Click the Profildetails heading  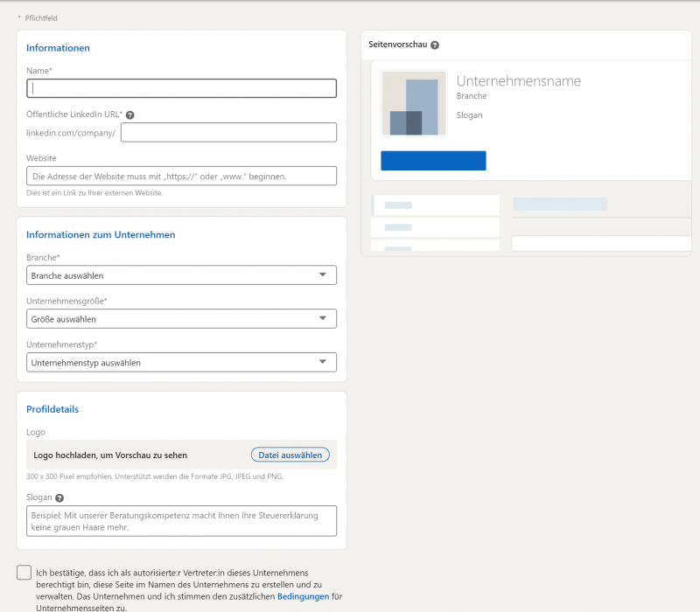[52, 409]
